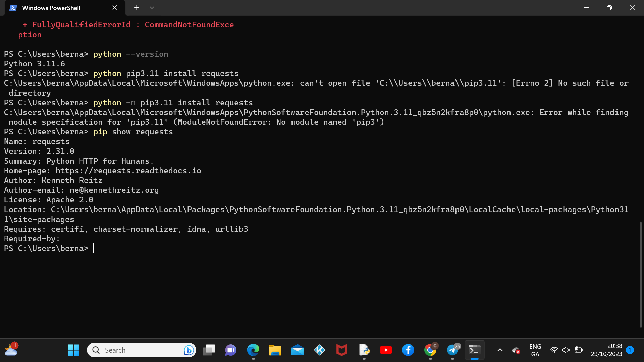Open File Explorer from taskbar
Image resolution: width=644 pixels, height=362 pixels.
click(275, 350)
